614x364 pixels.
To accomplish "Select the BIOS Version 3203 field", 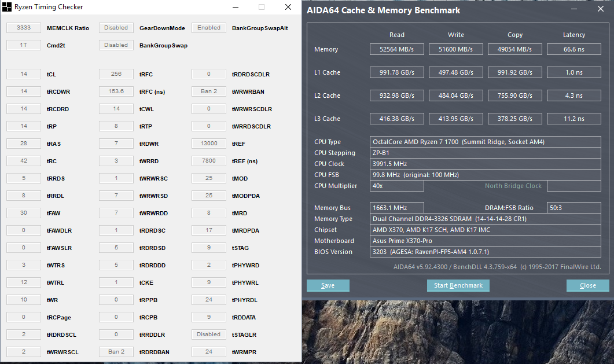I will coord(486,252).
